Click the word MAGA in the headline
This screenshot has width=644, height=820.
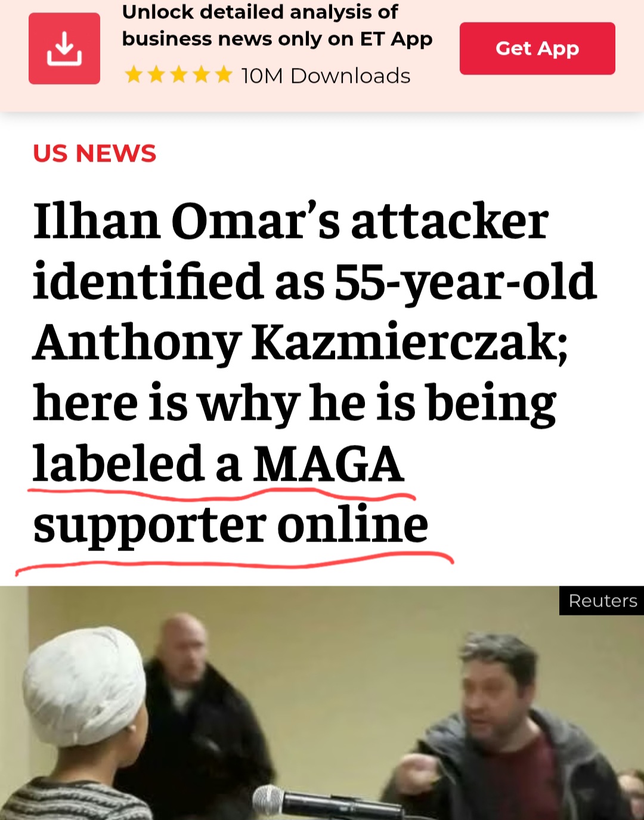coord(329,465)
